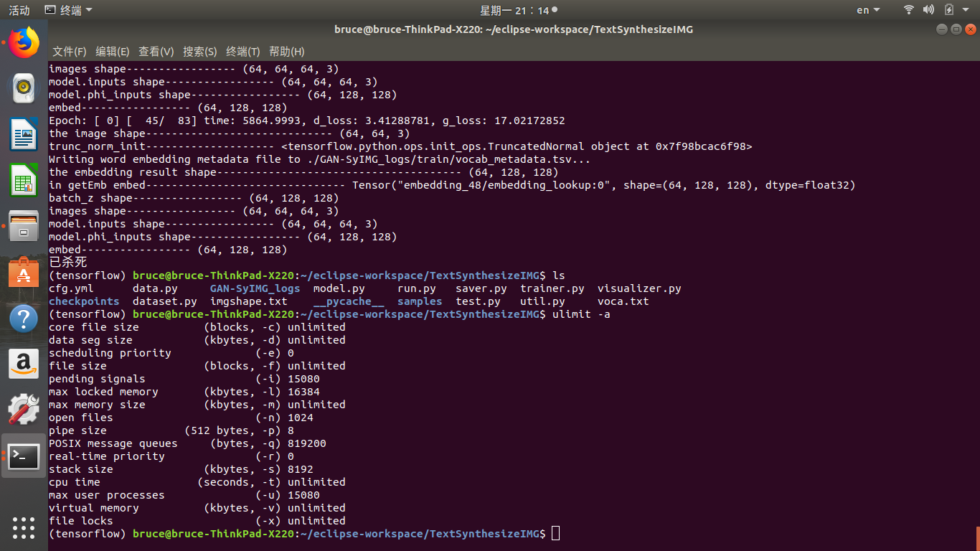Select the Terminal icon in dock
This screenshot has width=980, height=551.
pyautogui.click(x=24, y=456)
